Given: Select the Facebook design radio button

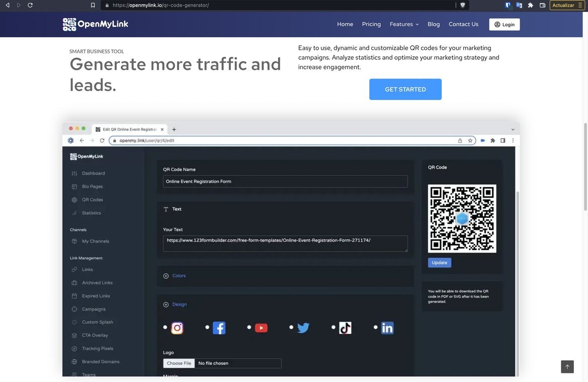Looking at the screenshot, I should point(207,327).
